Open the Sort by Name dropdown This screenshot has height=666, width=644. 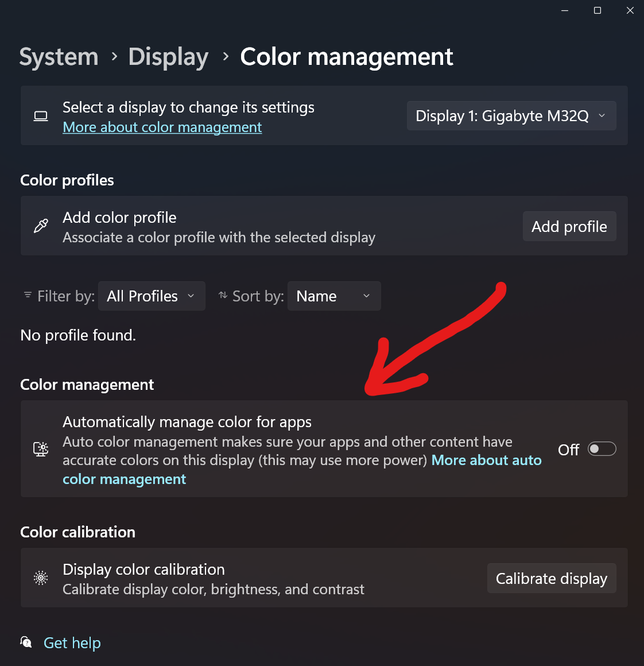coord(334,296)
